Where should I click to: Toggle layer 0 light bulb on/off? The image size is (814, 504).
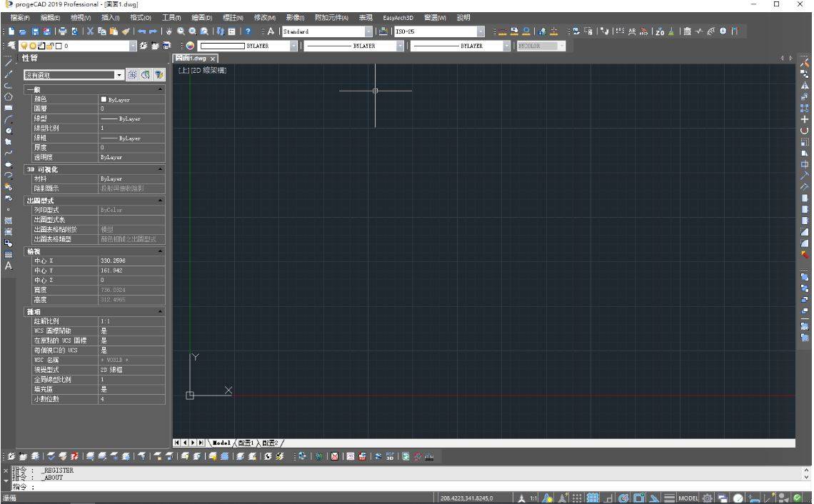click(24, 46)
